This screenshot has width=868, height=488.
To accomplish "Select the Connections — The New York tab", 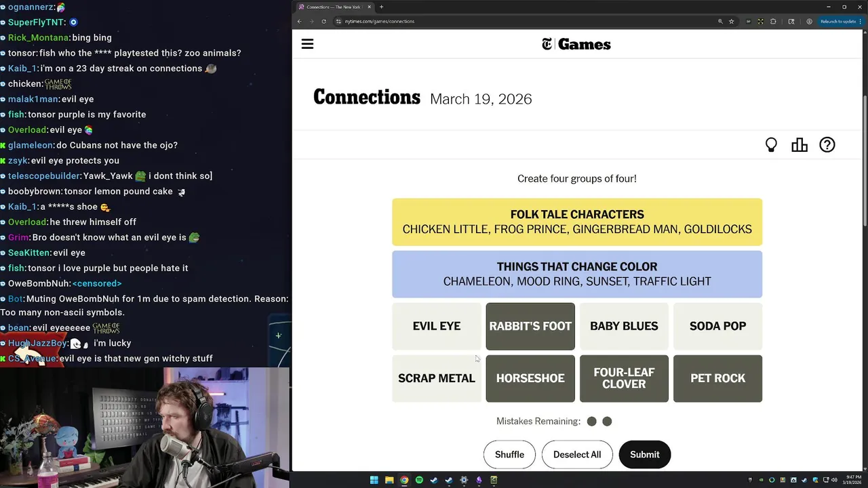I will [335, 7].
